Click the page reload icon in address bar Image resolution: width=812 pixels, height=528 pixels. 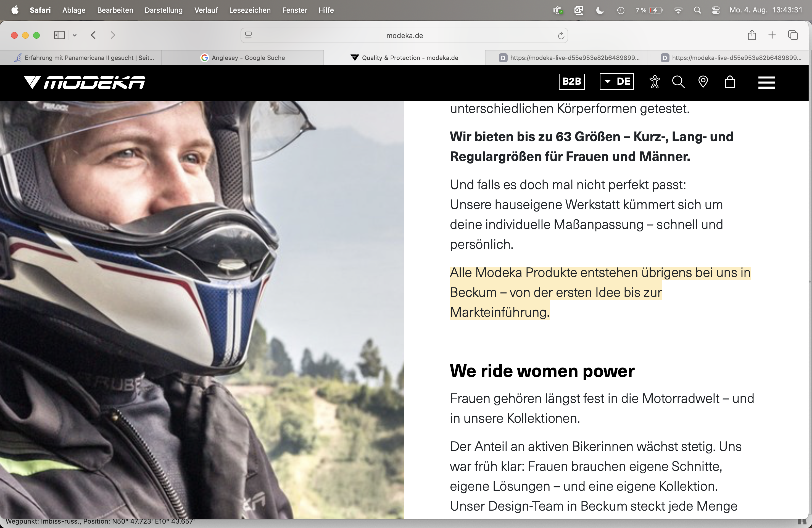point(561,35)
